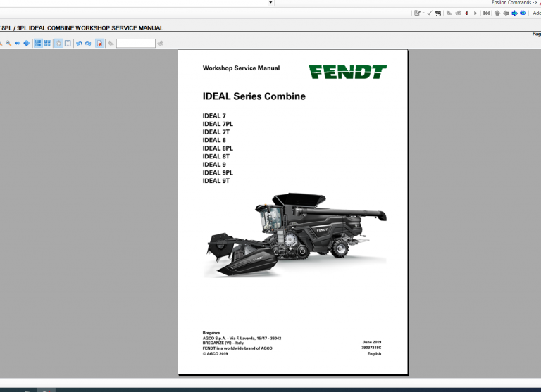The height and width of the screenshot is (392, 541).
Task: Click the document title bar text
Action: (82, 28)
